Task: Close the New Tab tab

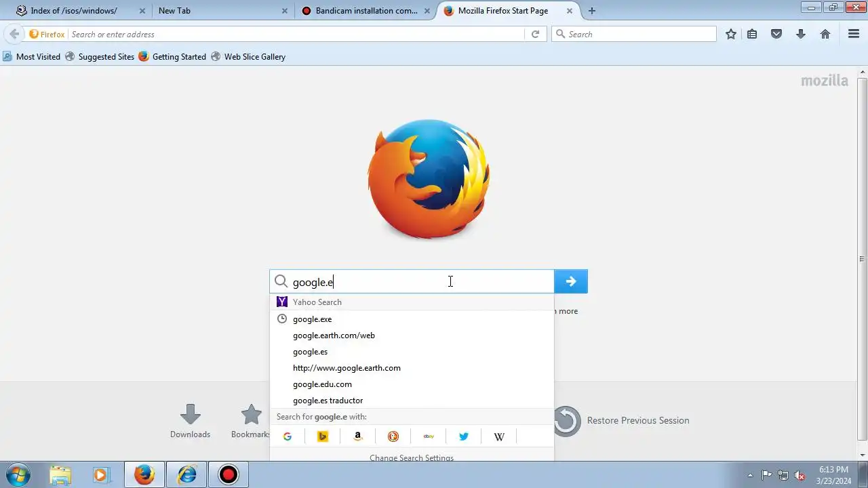Action: pos(285,11)
